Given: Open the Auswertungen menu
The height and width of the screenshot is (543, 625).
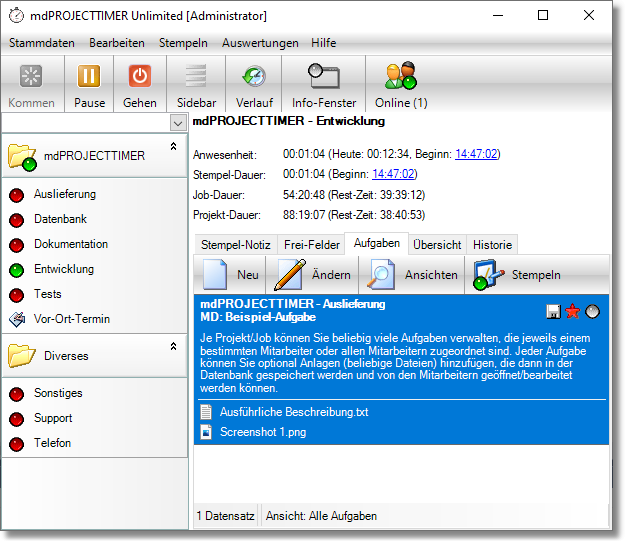Looking at the screenshot, I should [x=260, y=43].
